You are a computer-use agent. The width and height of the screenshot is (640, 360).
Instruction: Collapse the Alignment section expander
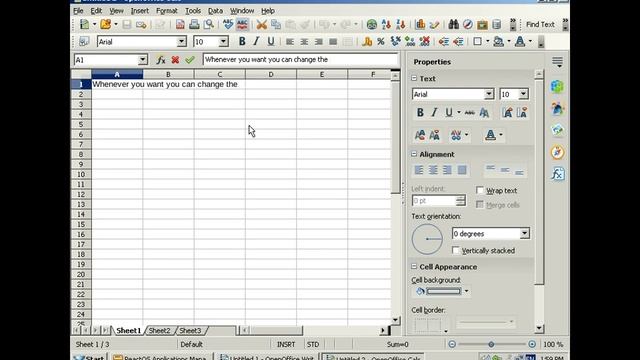[414, 154]
